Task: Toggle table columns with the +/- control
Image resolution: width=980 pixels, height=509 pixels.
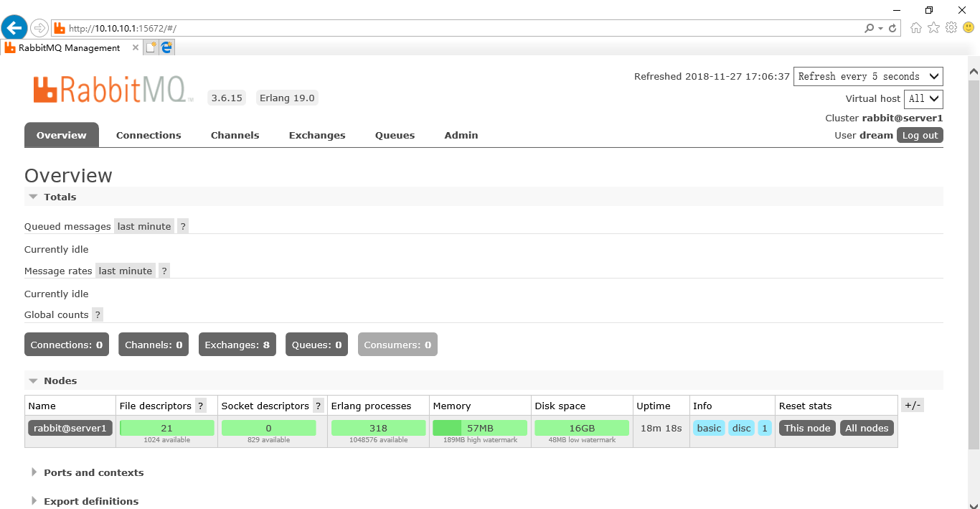Action: click(x=913, y=404)
